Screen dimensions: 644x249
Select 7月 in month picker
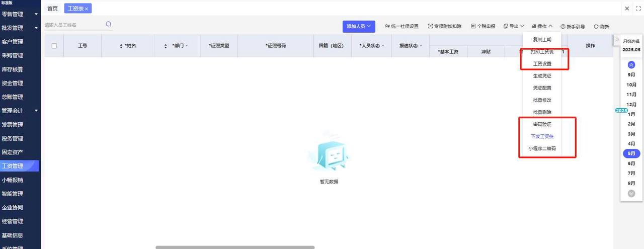tap(631, 173)
